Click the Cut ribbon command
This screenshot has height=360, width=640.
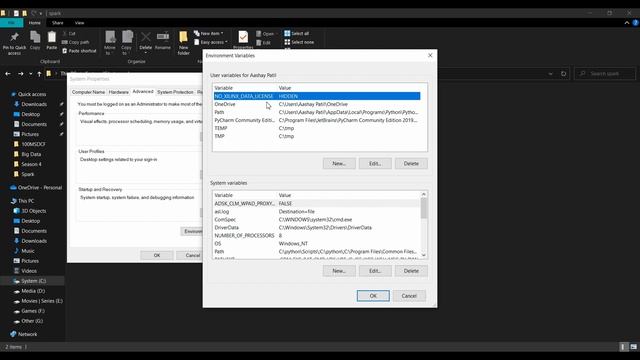[69, 33]
